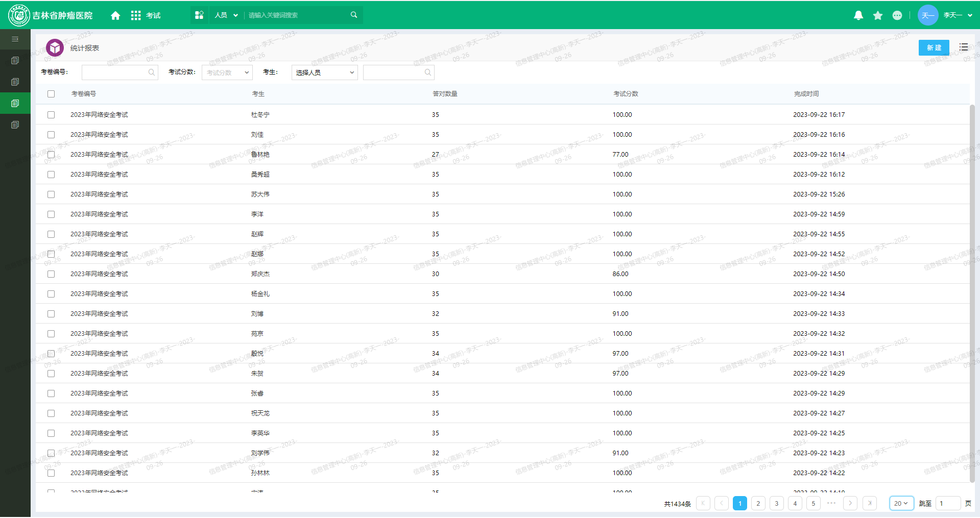Click the 考卷编号 search input field
The width and height of the screenshot is (980, 518).
[x=115, y=72]
